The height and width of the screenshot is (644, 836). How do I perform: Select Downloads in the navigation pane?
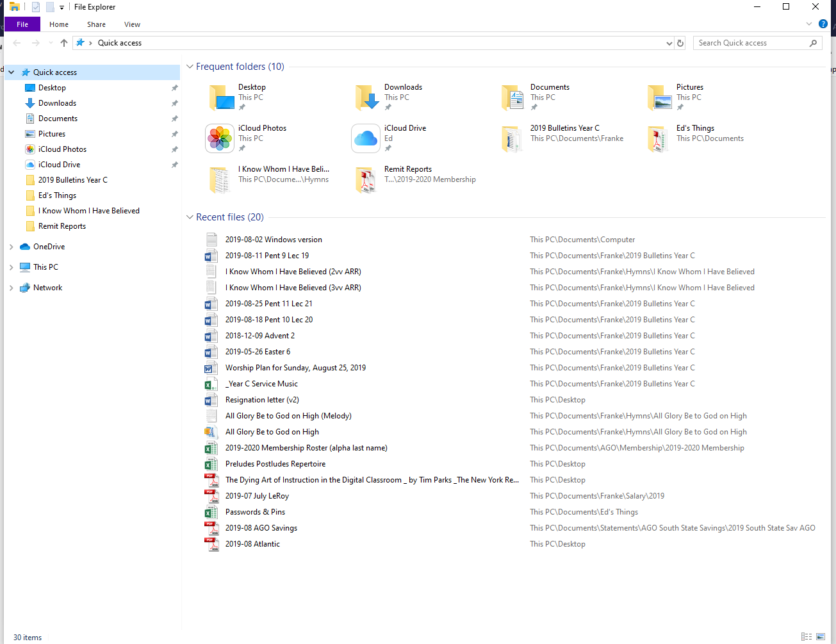click(x=57, y=103)
